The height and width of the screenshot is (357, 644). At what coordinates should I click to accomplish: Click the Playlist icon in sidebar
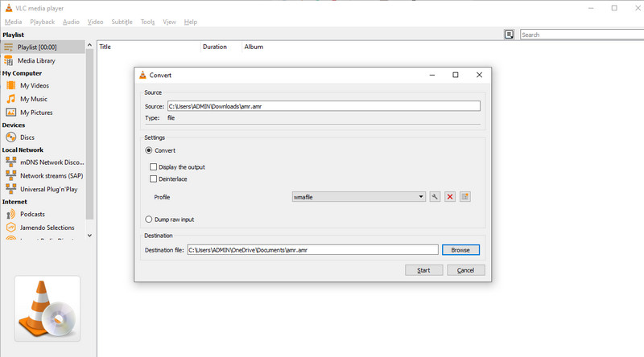pyautogui.click(x=8, y=47)
